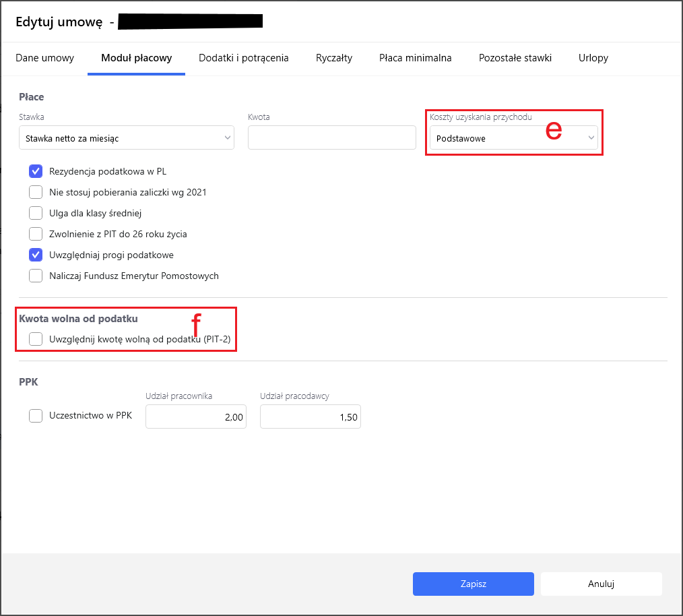Viewport: 683px width, 616px height.
Task: Click the Udział pracownika field
Action: 196,417
